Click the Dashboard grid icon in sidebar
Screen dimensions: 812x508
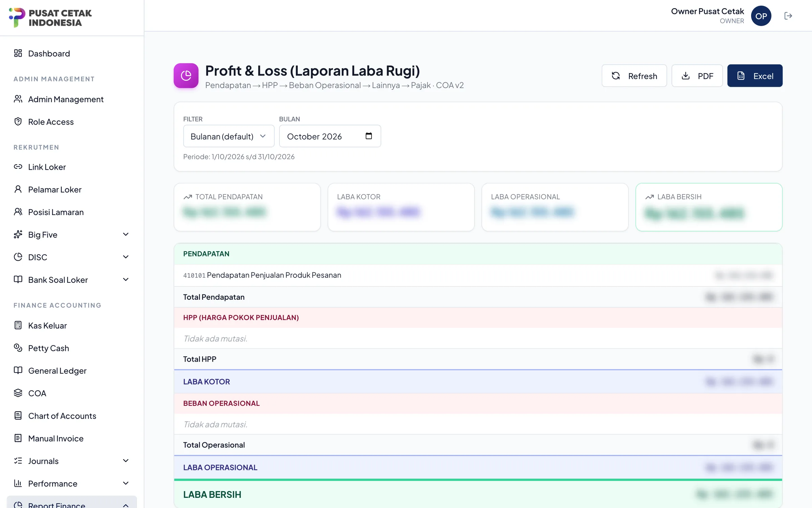tap(18, 53)
